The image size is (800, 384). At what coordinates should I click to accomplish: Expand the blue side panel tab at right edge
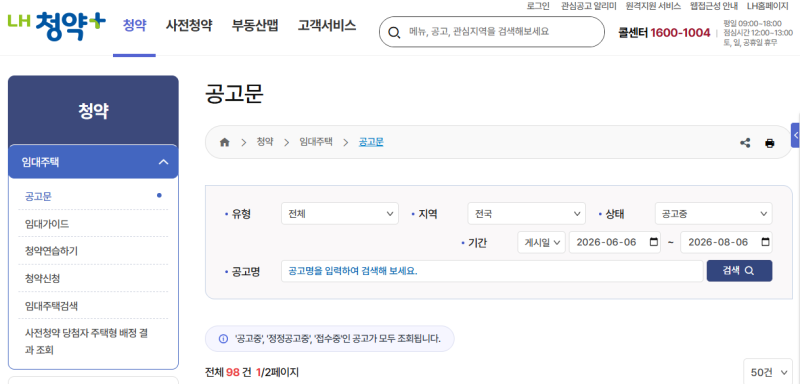point(795,135)
